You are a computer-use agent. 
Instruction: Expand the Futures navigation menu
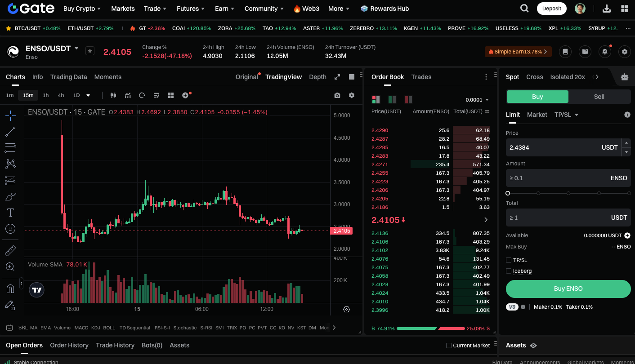coord(191,9)
